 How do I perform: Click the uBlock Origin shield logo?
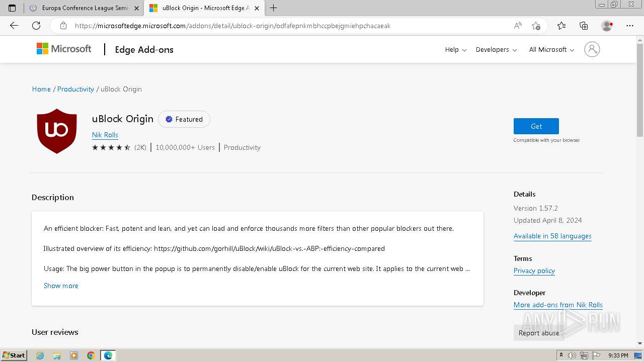[x=57, y=131]
